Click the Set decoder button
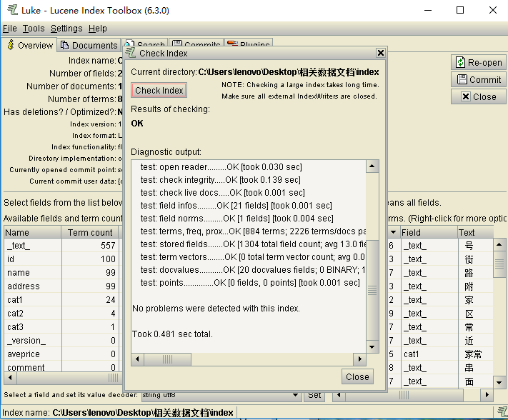 pos(314,395)
